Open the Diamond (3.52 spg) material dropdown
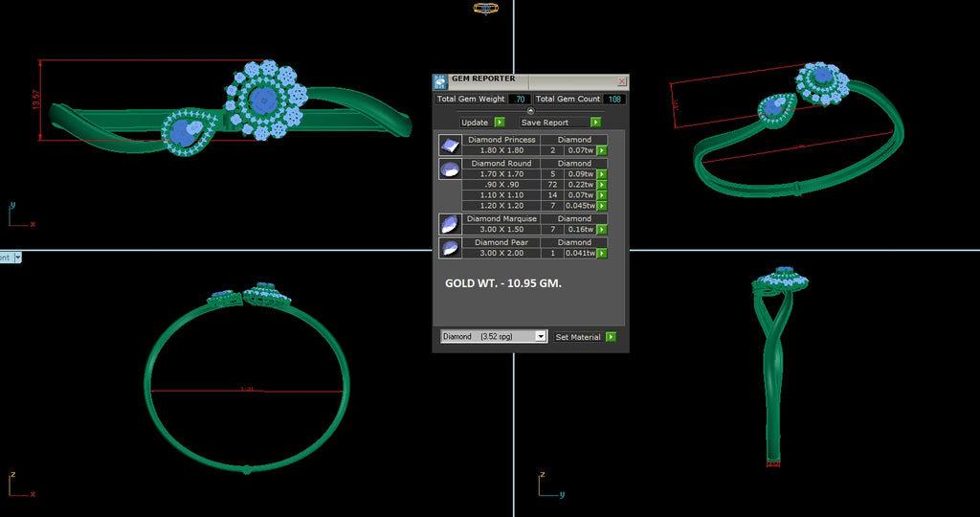Image resolution: width=980 pixels, height=517 pixels. click(x=541, y=337)
